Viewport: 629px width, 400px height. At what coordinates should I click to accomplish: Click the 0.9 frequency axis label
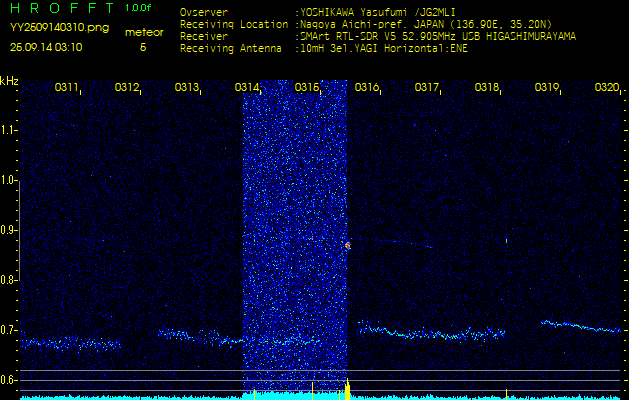coord(9,230)
